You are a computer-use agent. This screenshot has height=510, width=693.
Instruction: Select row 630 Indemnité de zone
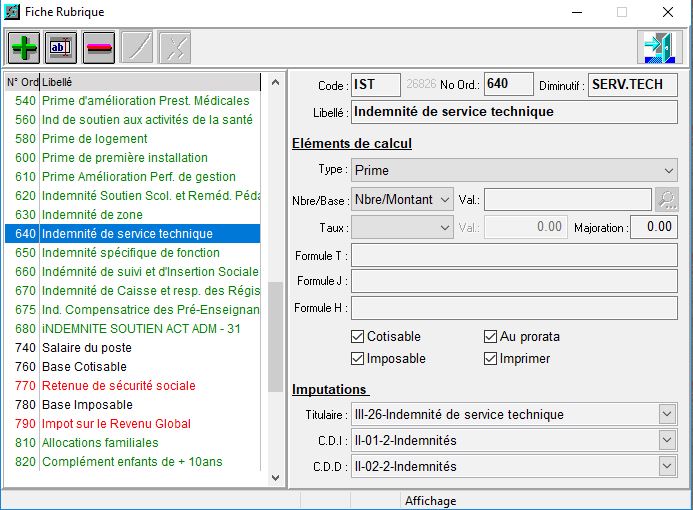133,215
